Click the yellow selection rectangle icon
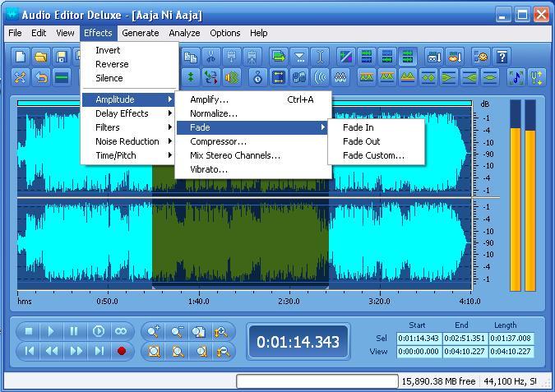Screen dimensions: 555x392 279,77
